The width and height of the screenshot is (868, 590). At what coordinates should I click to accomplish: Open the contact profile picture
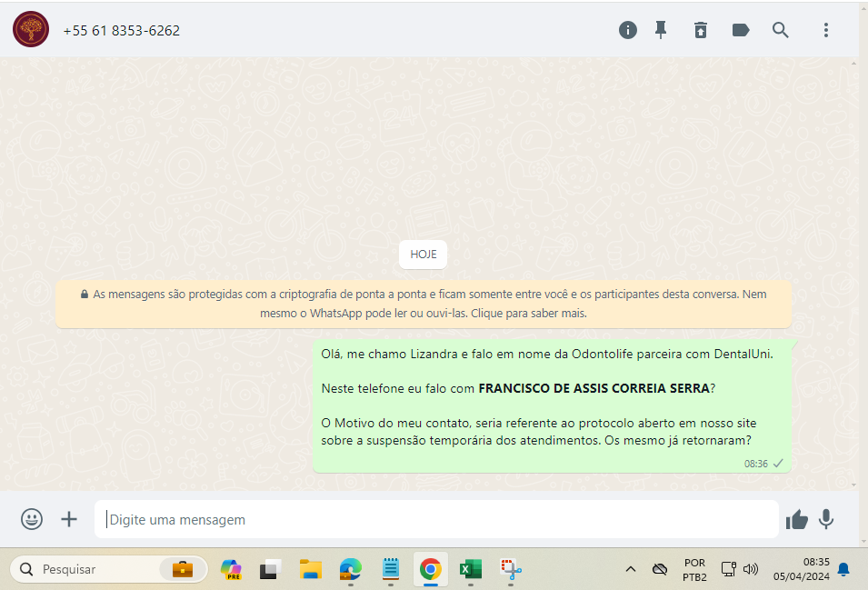coord(31,29)
